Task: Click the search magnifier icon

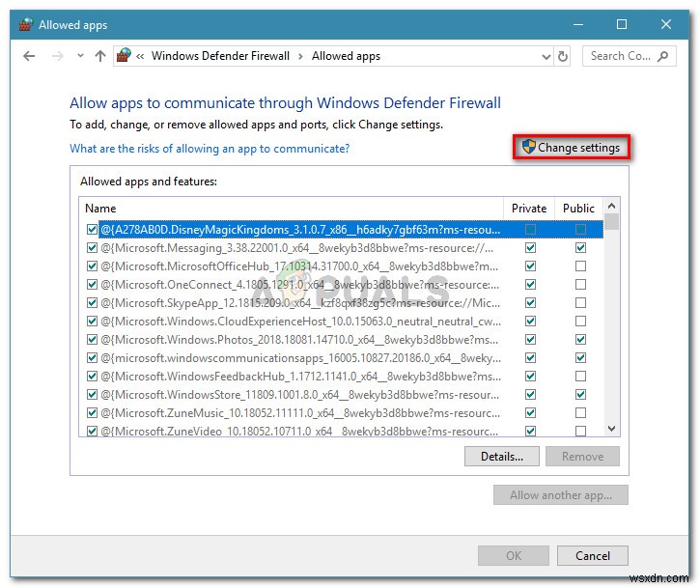Action: coord(663,56)
